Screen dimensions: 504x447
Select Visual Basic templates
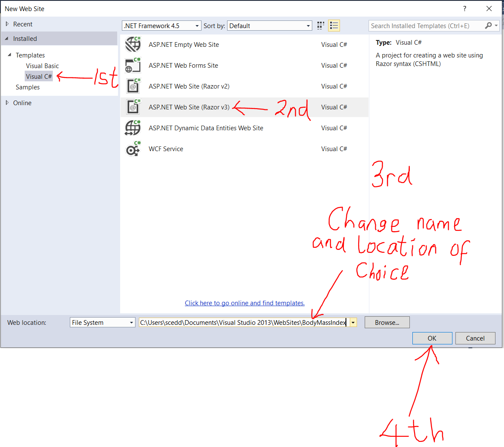click(x=42, y=66)
